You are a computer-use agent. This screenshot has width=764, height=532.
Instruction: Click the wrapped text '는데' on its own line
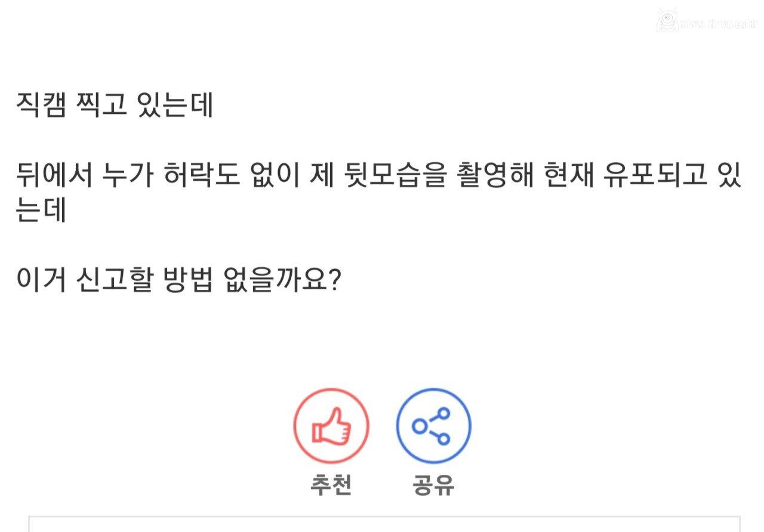(x=41, y=211)
